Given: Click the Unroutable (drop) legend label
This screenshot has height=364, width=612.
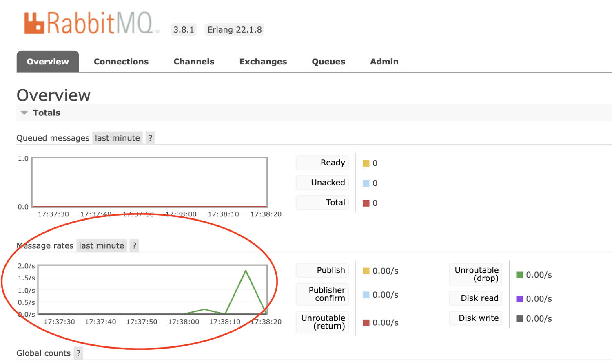Looking at the screenshot, I should coord(476,274).
